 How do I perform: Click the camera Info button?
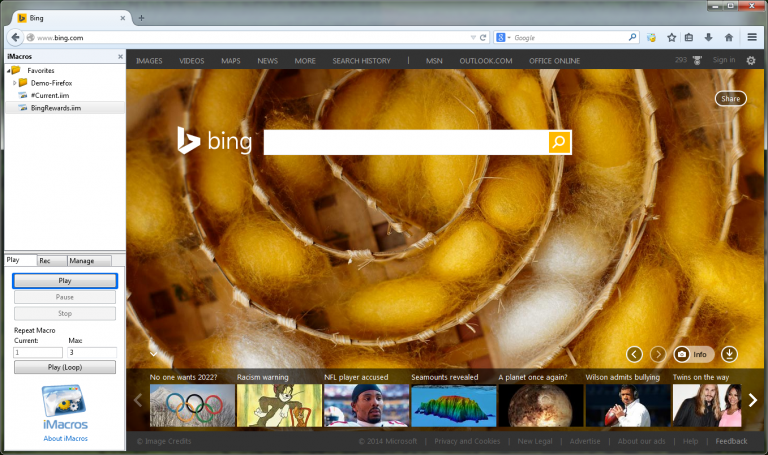[694, 354]
